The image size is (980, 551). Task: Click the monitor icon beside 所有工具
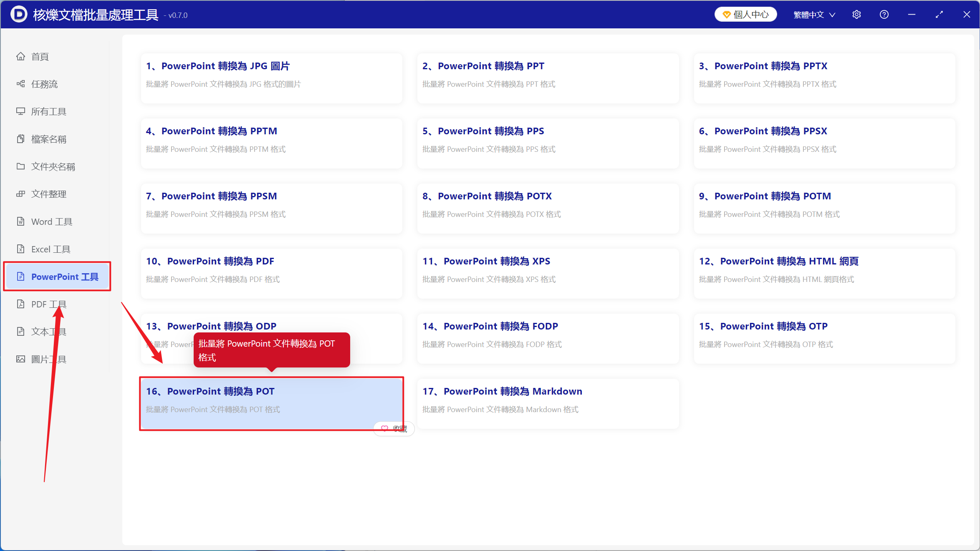[20, 111]
